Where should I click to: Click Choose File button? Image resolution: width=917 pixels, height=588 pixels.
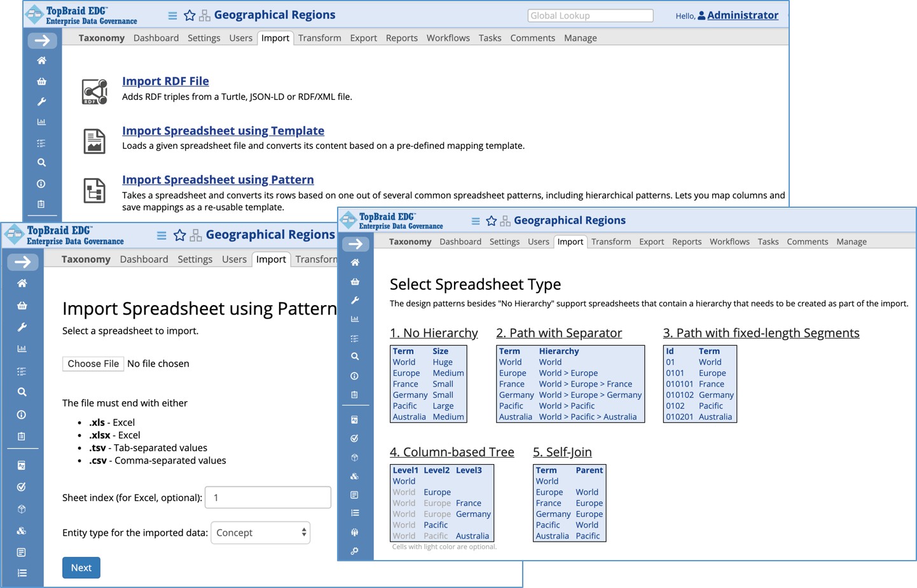pos(93,364)
